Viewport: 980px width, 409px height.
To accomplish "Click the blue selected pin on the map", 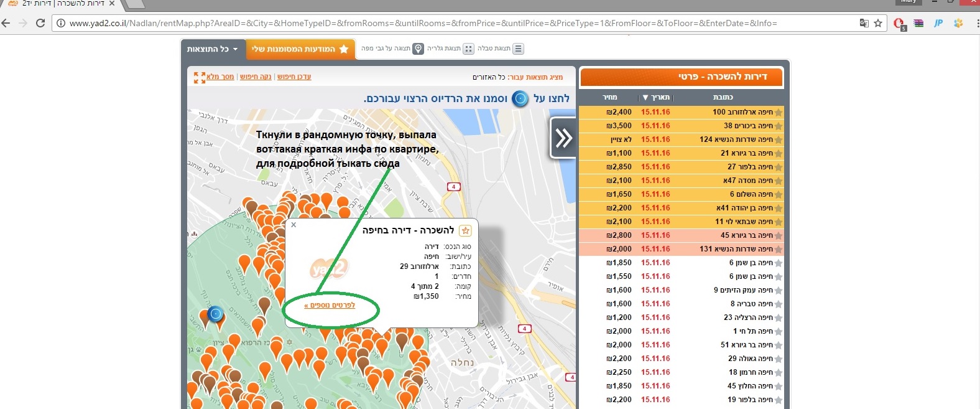I will pos(215,314).
